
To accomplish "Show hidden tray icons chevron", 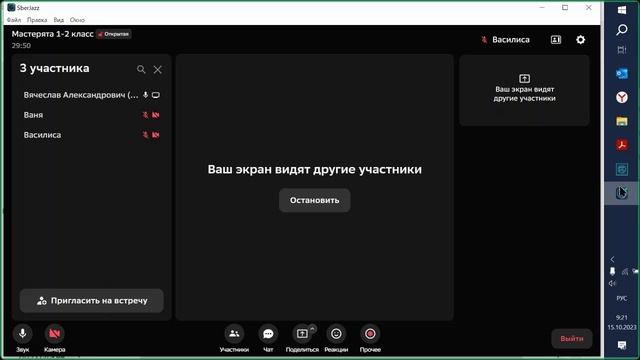I will [612, 259].
